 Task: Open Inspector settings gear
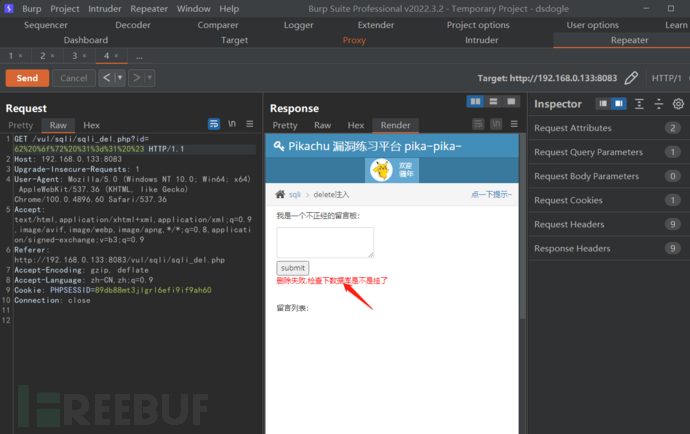click(678, 104)
